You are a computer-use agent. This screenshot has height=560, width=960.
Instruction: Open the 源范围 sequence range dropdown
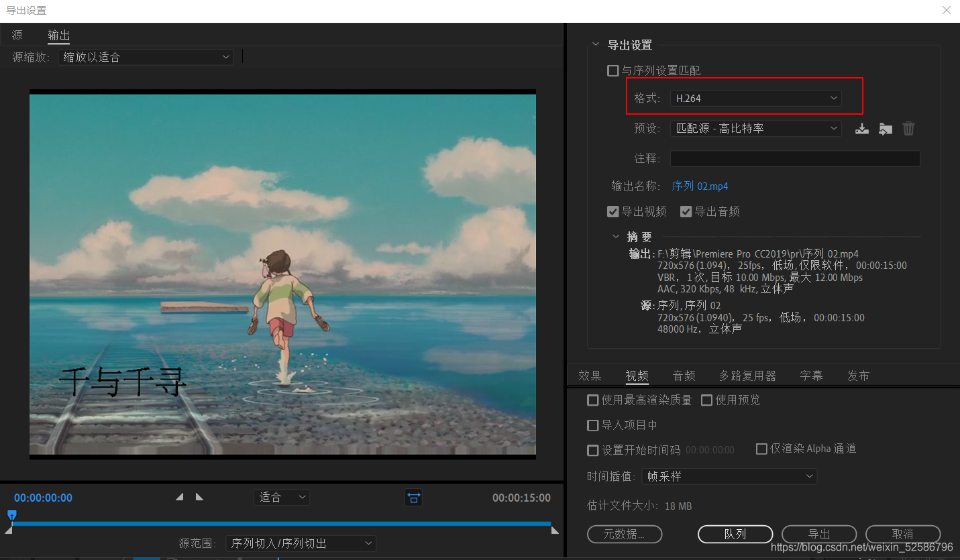(301, 543)
